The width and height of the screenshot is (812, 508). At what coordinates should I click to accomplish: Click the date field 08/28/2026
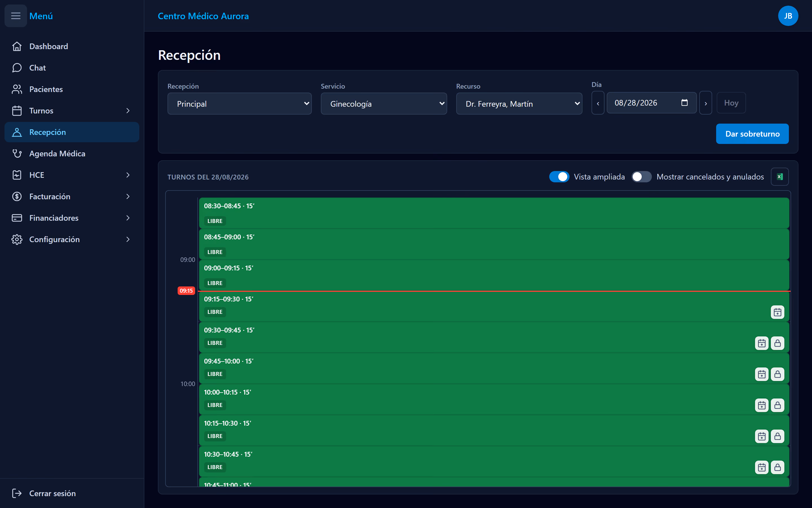point(651,103)
